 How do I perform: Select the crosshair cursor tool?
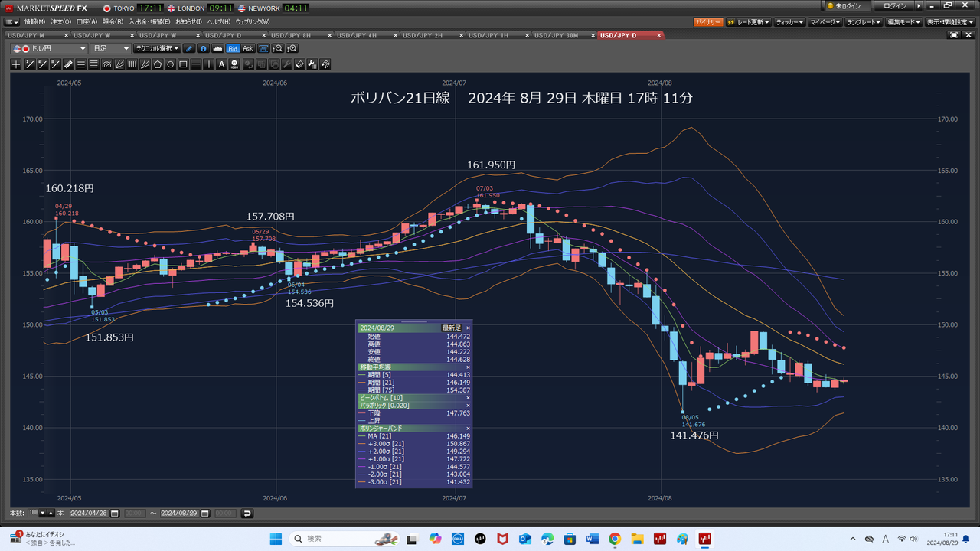[x=16, y=64]
